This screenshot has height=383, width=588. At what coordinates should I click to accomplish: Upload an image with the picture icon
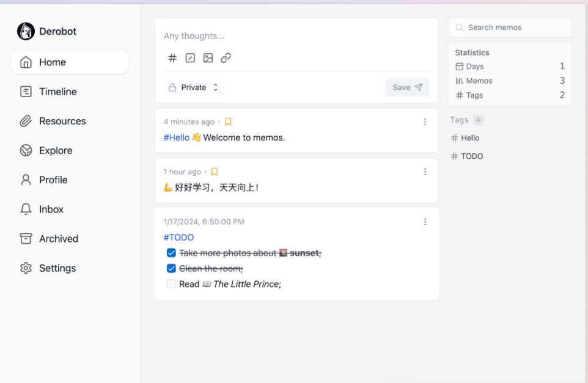(208, 57)
